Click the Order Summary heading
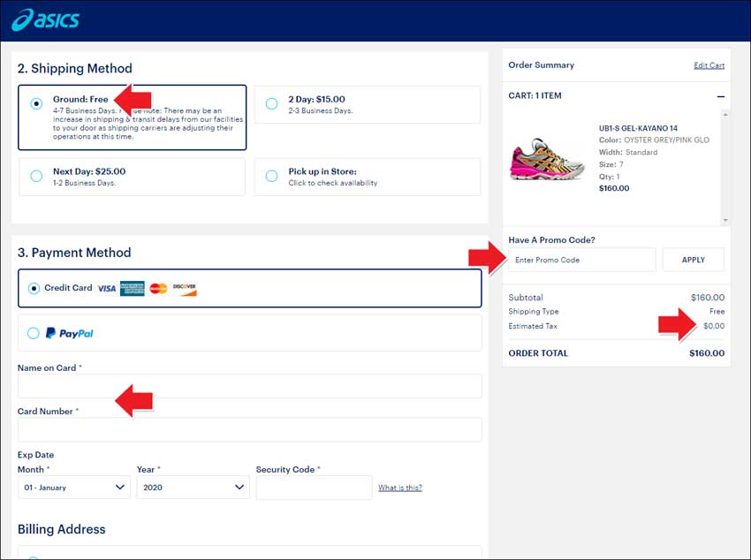 542,65
